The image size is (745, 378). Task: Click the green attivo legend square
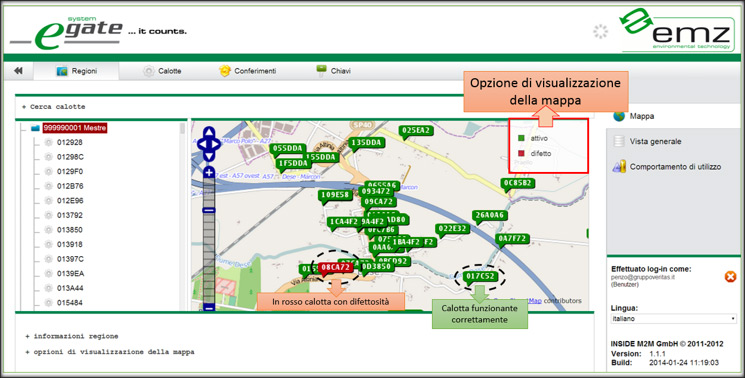pyautogui.click(x=521, y=139)
